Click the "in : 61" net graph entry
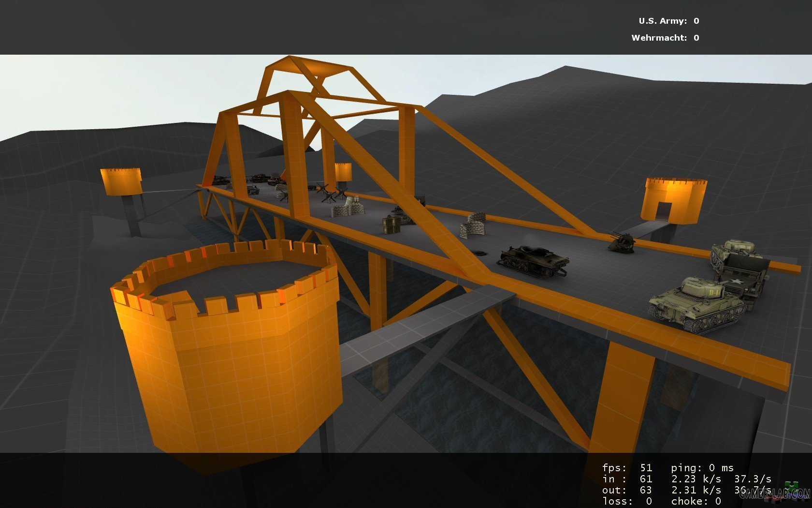This screenshot has width=812, height=508. pos(627,479)
